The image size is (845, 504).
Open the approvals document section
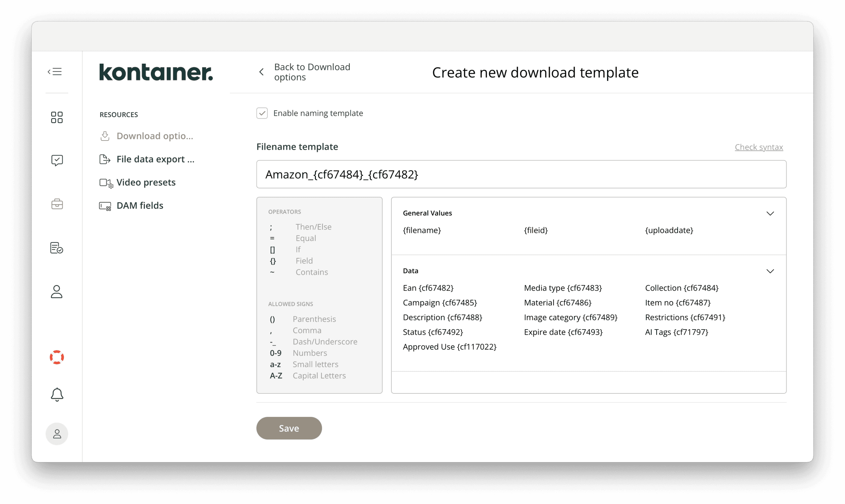click(x=57, y=248)
